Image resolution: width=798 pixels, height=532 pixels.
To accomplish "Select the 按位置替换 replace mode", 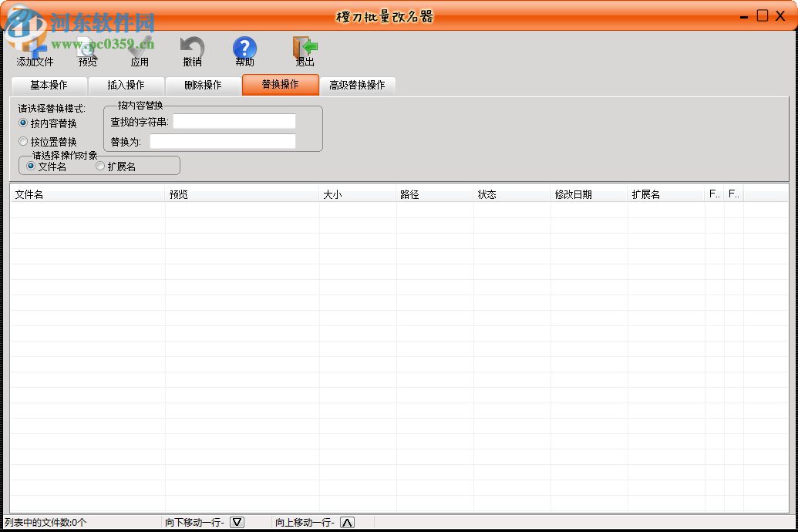I will (23, 141).
